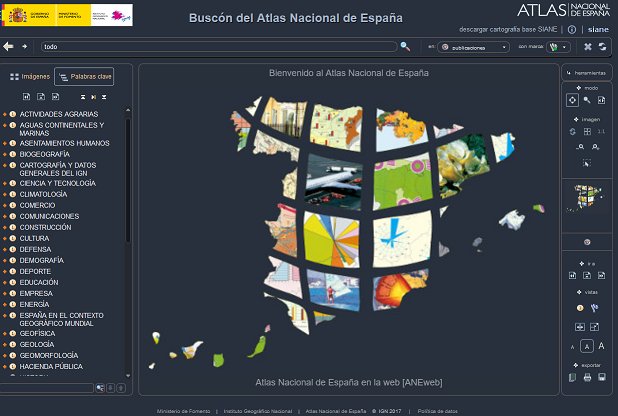
Task: Select the crosshair navigation mode icon
Action: [x=572, y=100]
